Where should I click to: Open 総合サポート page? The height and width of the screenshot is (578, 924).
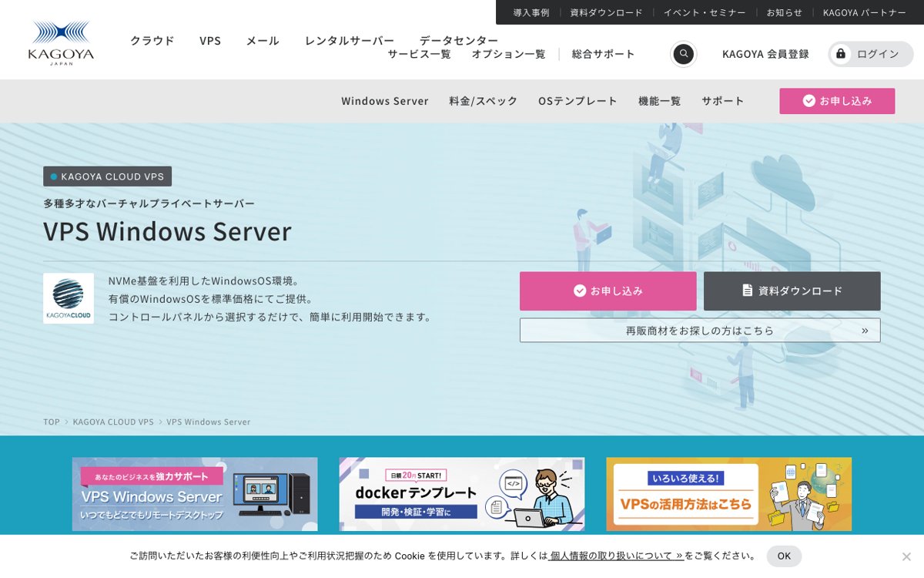(604, 54)
